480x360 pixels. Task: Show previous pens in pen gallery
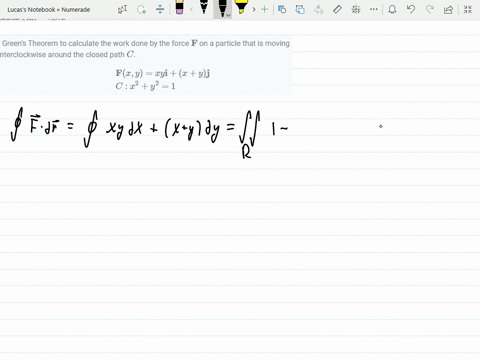191,9
